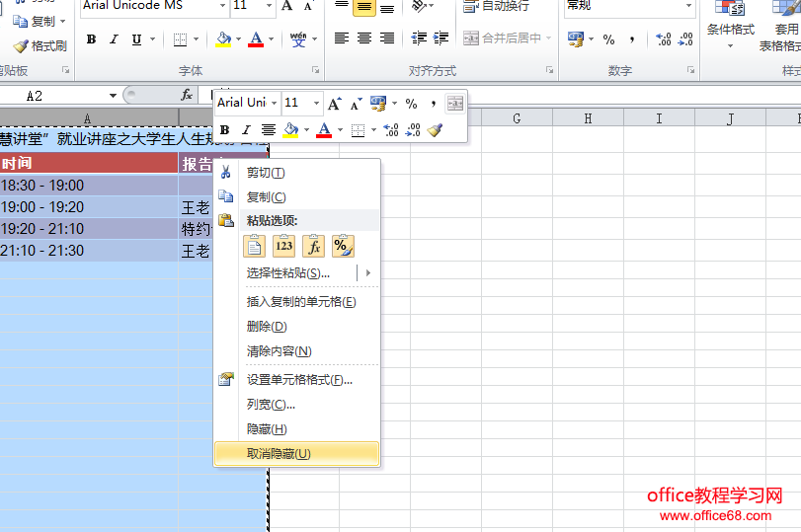Merge and center icon in mini toolbar
Screen dimensions: 801x532
tap(454, 104)
